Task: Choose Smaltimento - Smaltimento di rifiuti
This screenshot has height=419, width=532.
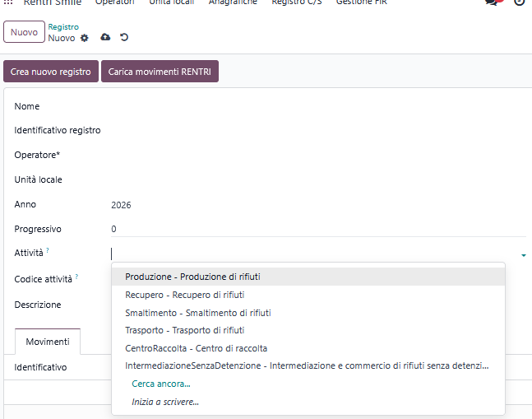Action: [x=308, y=313]
